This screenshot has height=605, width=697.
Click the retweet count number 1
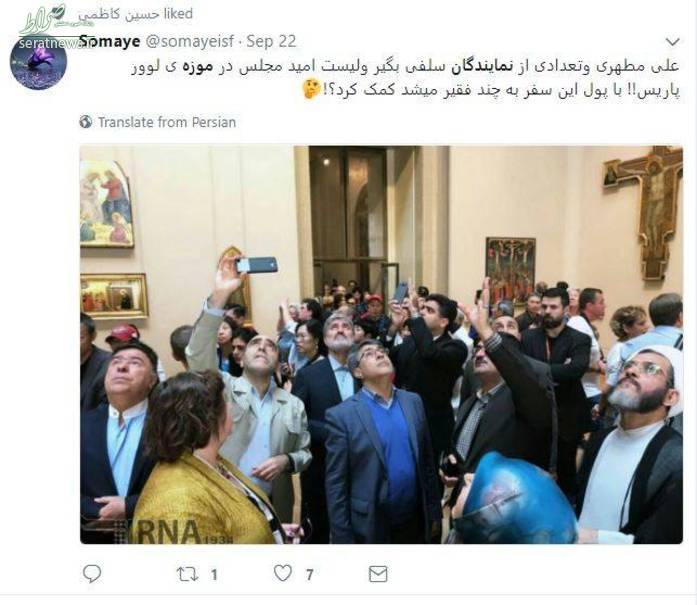[x=214, y=575]
